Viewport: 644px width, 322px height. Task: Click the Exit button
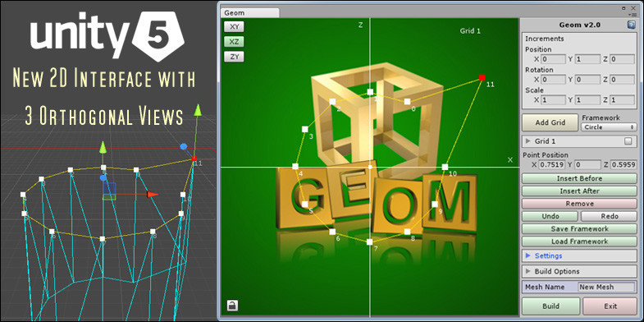click(610, 306)
